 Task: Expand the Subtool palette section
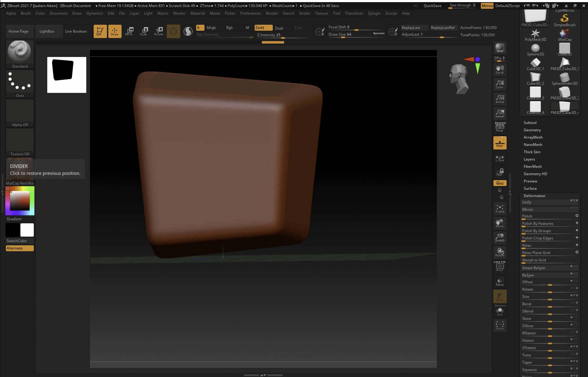530,123
